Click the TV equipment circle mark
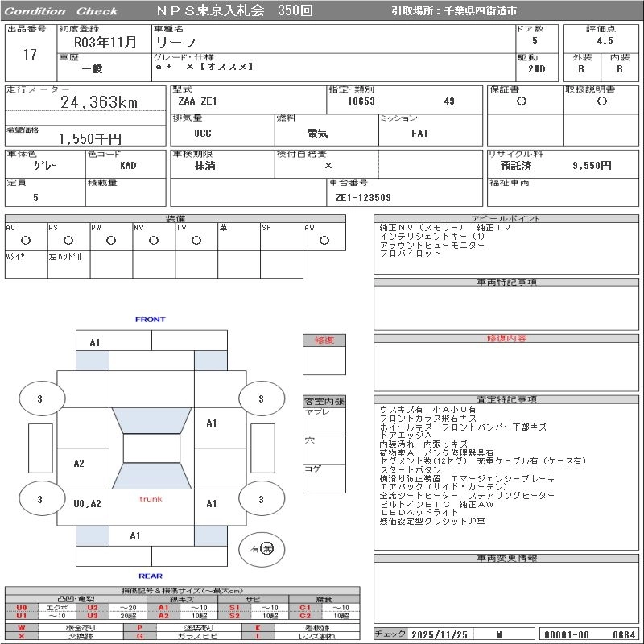This screenshot has width=644, height=644. [x=196, y=240]
